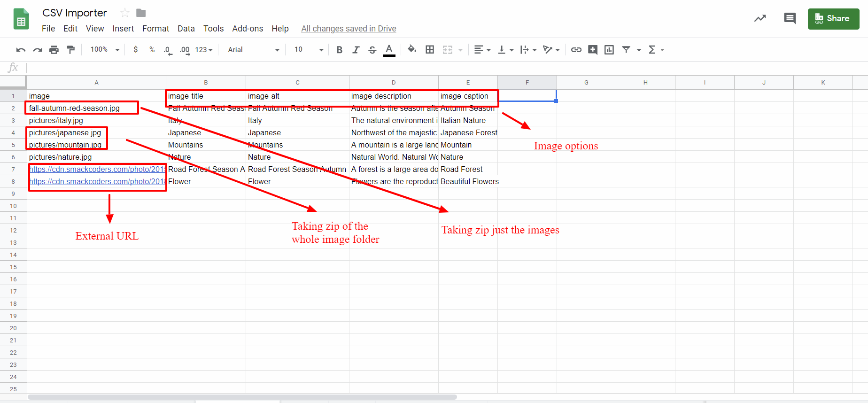Format as currency with dollar icon
Screen dimensions: 868x403
pyautogui.click(x=136, y=50)
